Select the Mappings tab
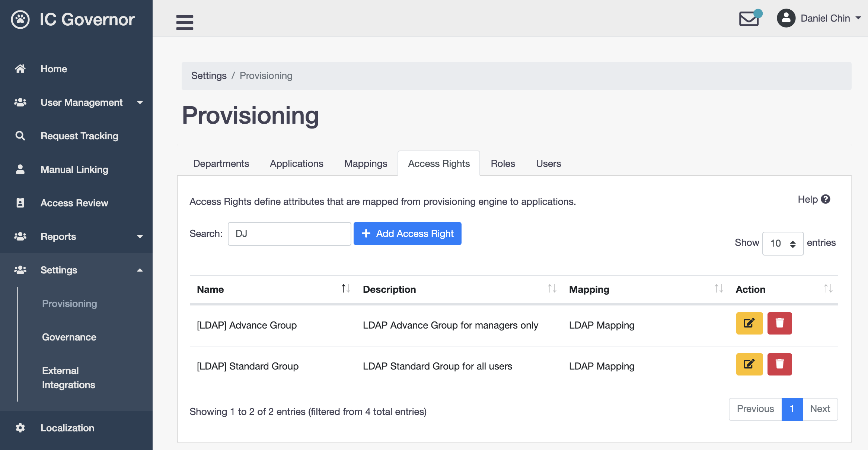This screenshot has height=450, width=868. tap(365, 164)
